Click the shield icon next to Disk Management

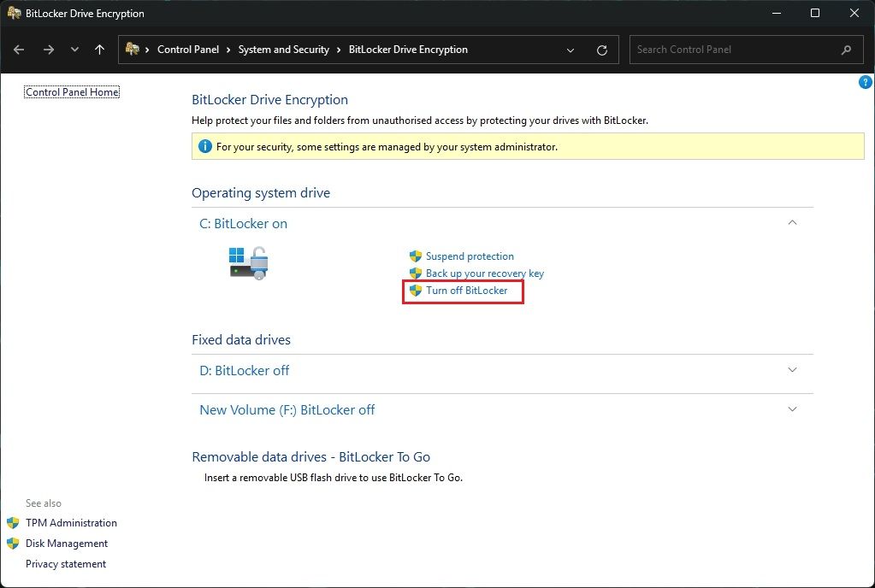(13, 543)
